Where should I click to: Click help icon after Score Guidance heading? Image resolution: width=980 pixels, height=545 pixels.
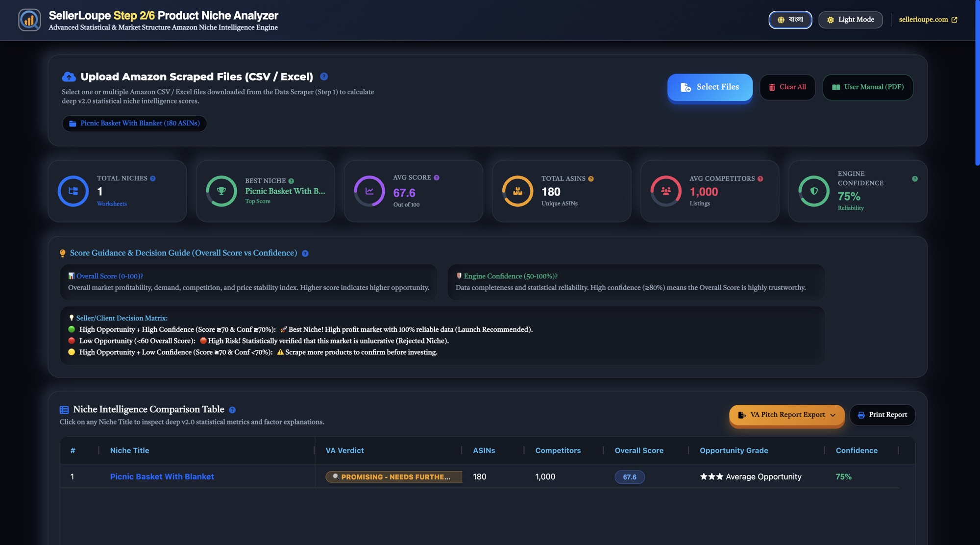[x=305, y=253]
